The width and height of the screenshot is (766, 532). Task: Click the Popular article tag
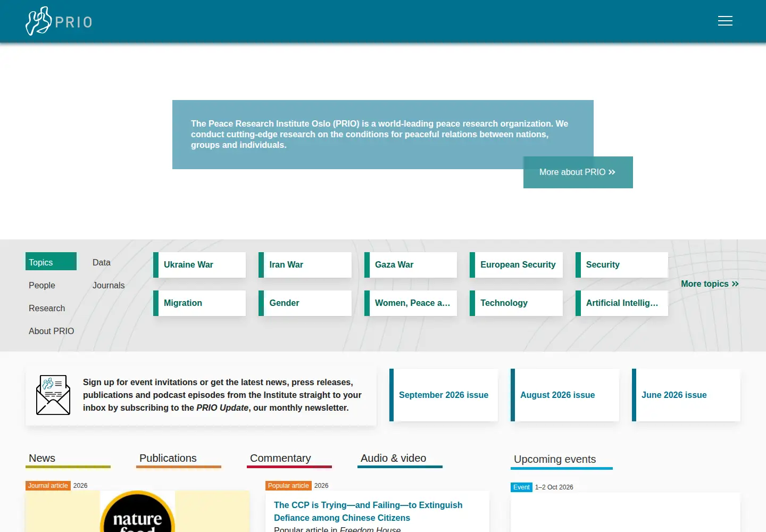pyautogui.click(x=288, y=486)
